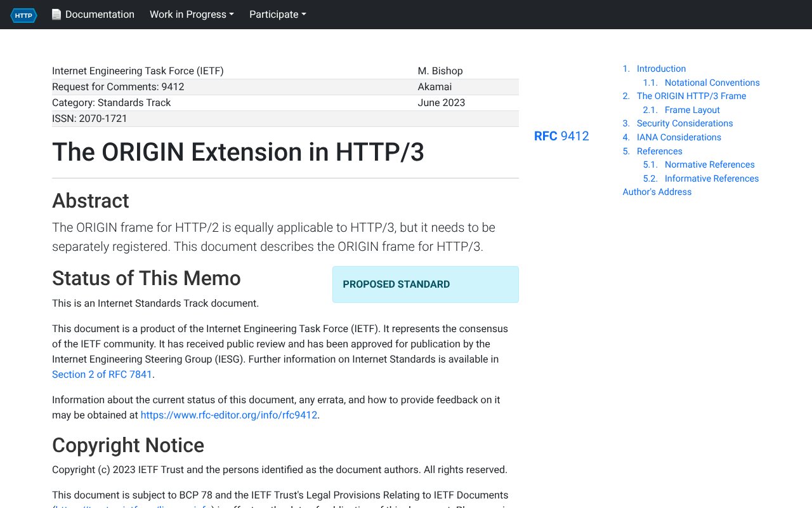Click the HTTP hexagon logo icon
Image resolution: width=812 pixels, height=508 pixels.
23,15
